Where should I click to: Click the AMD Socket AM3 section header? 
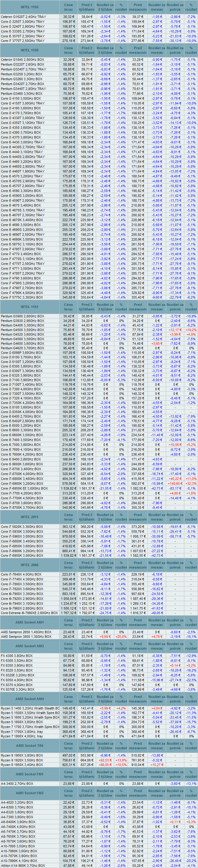30,646
